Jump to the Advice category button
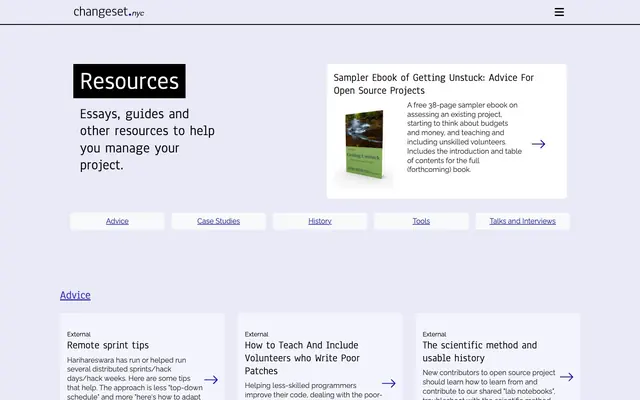Viewport: 640px width, 400px height. 117,221
